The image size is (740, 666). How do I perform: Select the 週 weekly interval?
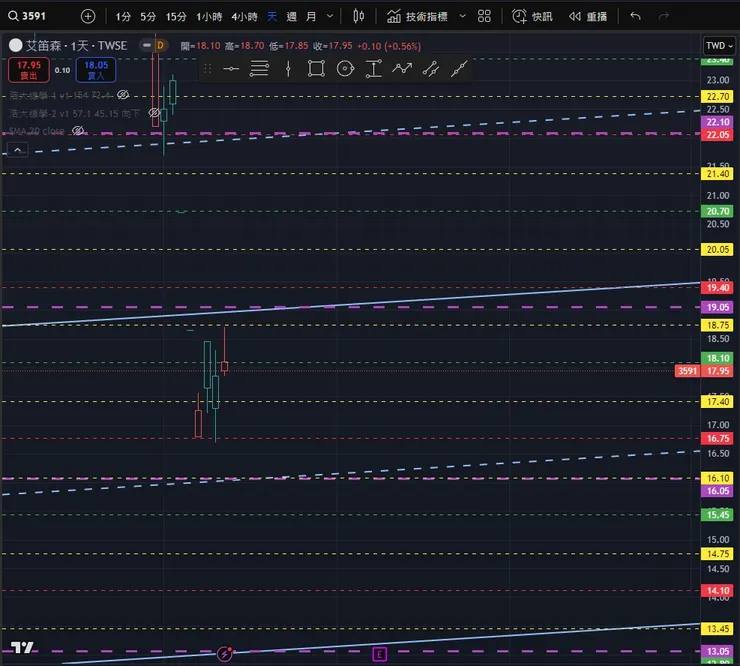click(x=292, y=17)
